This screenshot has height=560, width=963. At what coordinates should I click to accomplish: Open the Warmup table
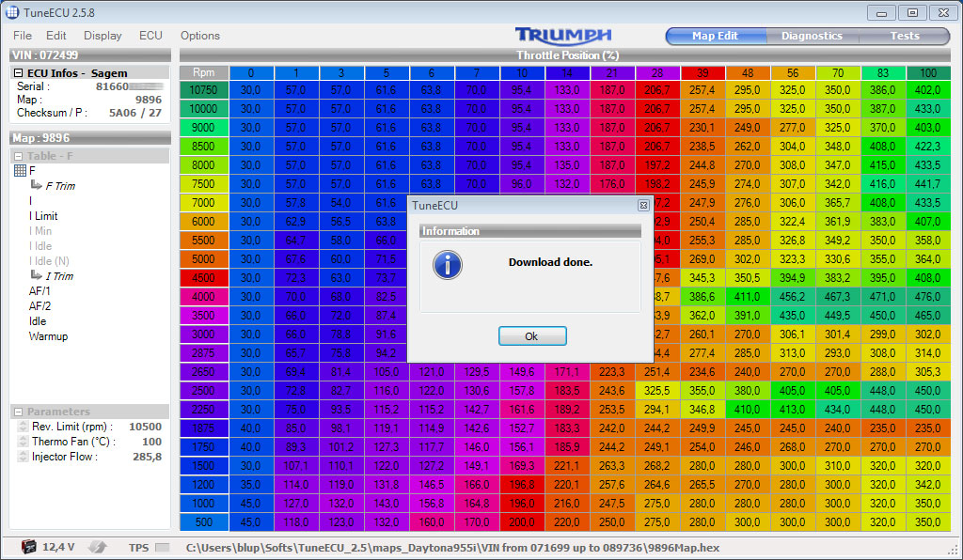(48, 336)
